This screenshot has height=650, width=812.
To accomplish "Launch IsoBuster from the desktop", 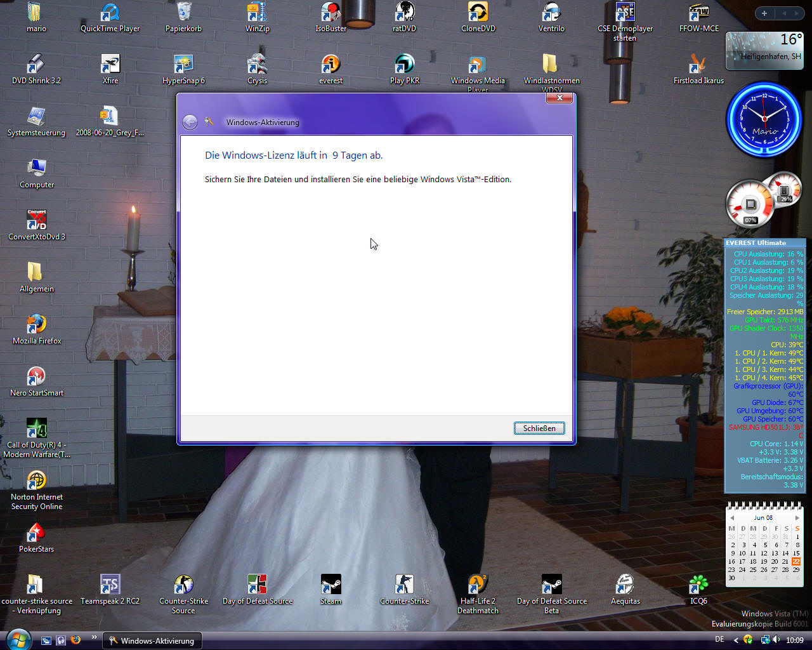I will point(331,17).
